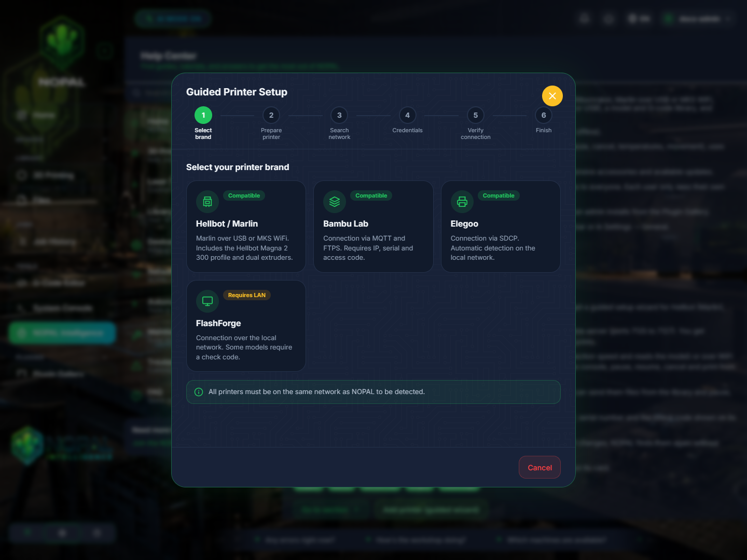Click the Hellbot / Marlin printer icon
This screenshot has width=747, height=560.
coord(208,202)
